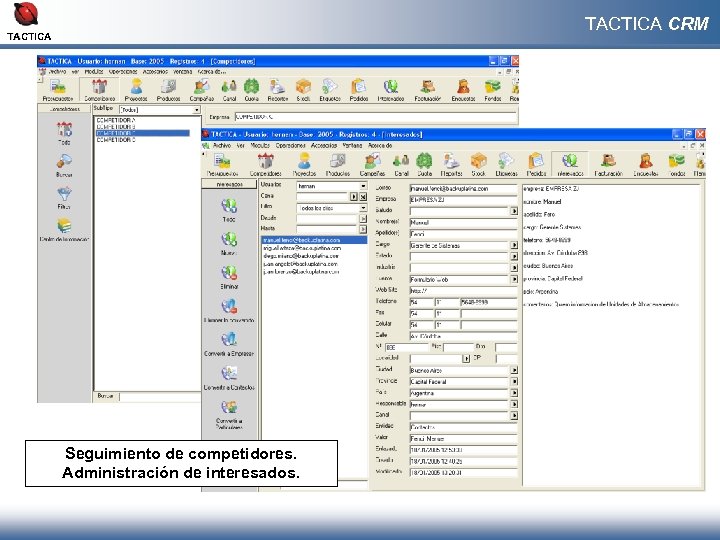Open Productos in the Competidores window toolbar
This screenshot has width=720, height=540.
click(x=168, y=90)
